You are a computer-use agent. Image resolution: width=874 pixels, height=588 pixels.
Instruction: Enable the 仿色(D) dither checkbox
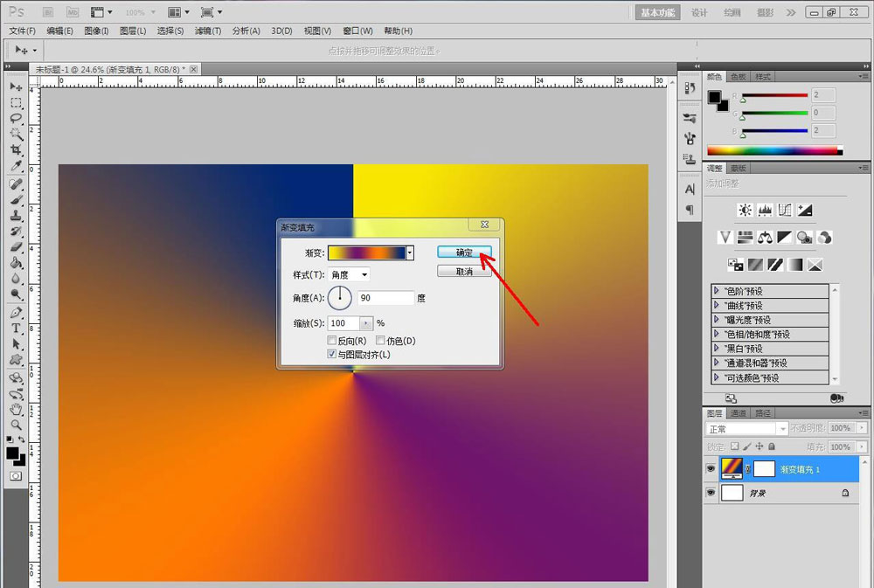[x=381, y=341]
